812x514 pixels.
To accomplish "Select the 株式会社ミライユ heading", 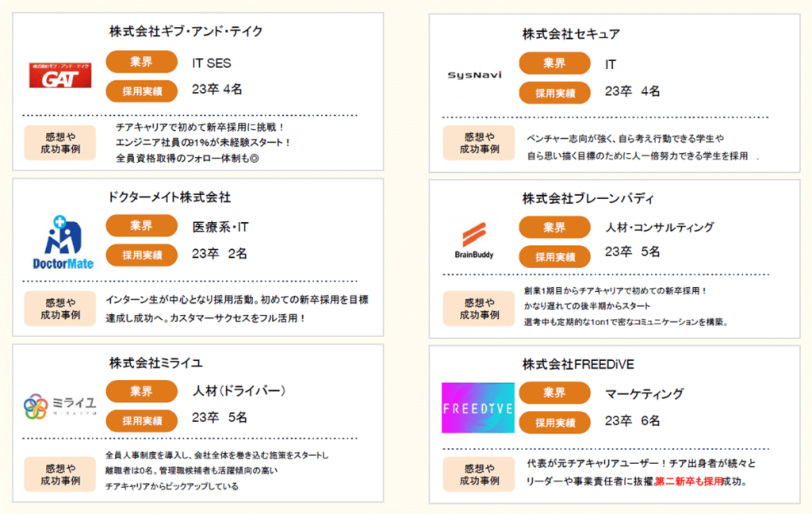I will click(155, 362).
